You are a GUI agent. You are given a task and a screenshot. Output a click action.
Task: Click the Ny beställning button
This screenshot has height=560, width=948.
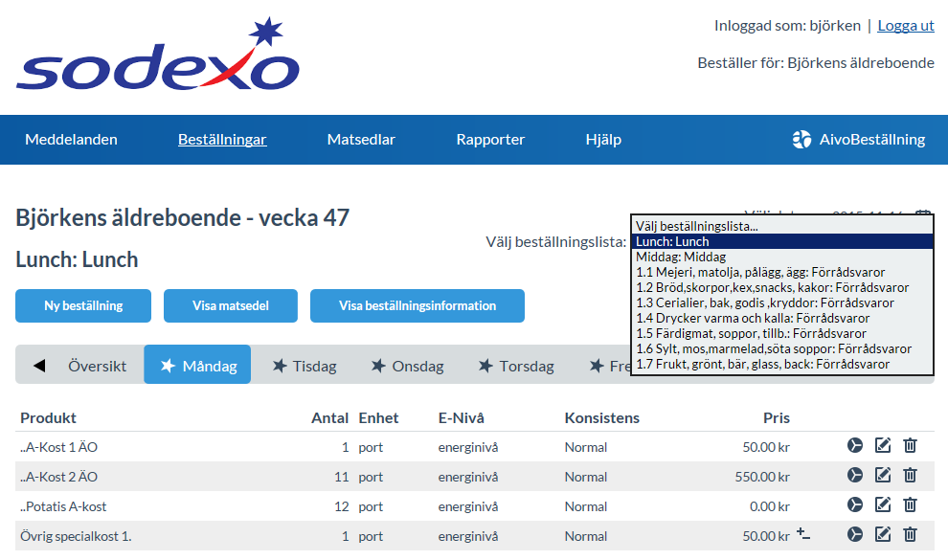click(x=83, y=305)
